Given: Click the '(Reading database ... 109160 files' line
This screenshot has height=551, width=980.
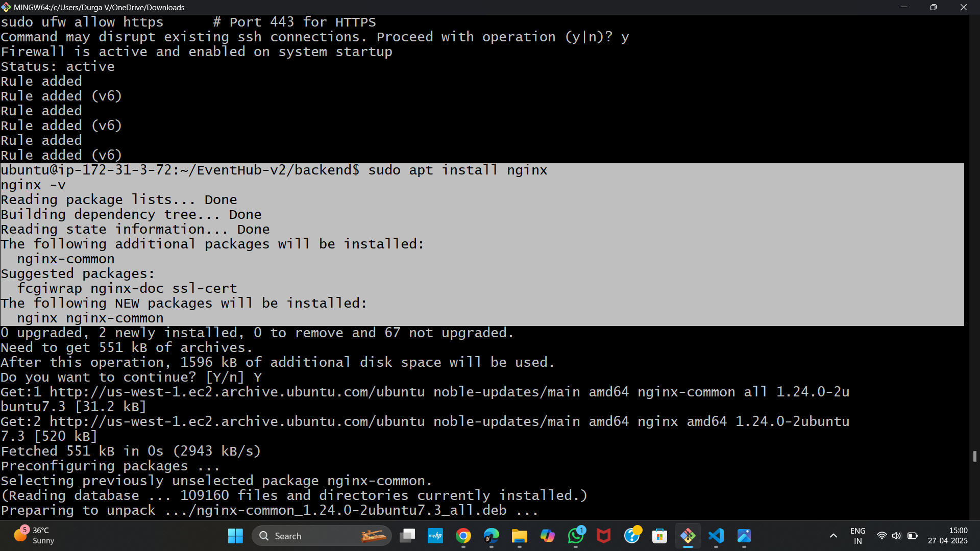Looking at the screenshot, I should coord(294,496).
